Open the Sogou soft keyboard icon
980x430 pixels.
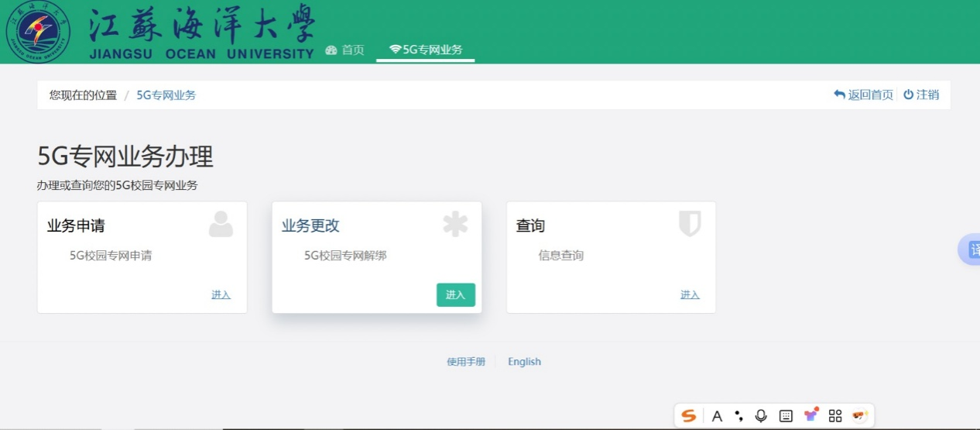(786, 416)
